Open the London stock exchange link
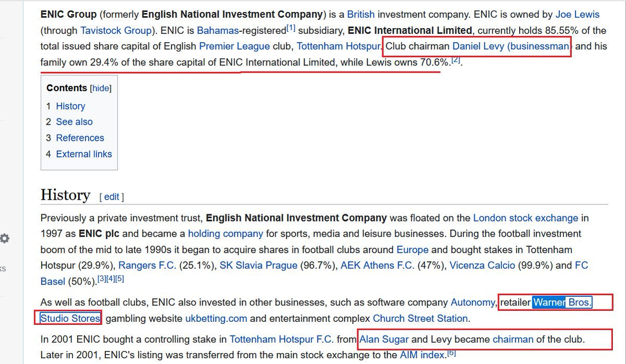The width and height of the screenshot is (626, 364). pos(526,218)
